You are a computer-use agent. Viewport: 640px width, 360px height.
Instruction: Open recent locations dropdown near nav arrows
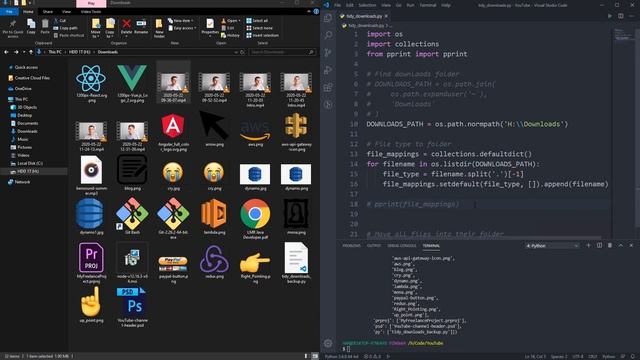click(24, 52)
